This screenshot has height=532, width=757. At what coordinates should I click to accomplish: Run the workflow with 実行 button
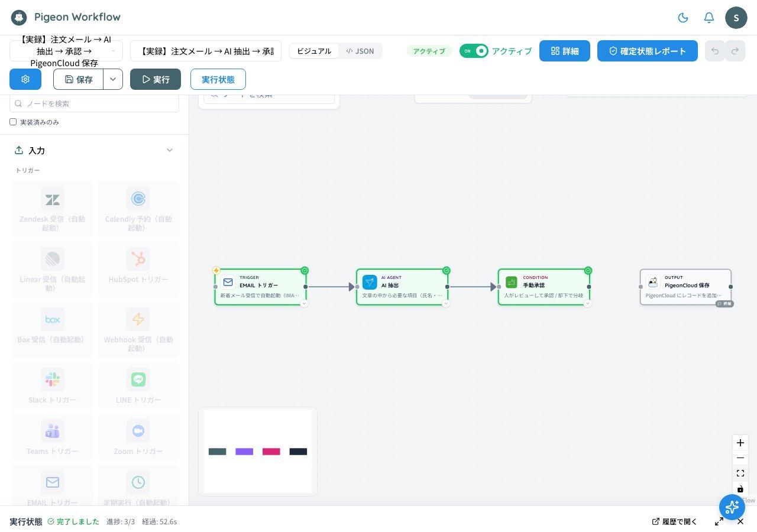(x=156, y=79)
